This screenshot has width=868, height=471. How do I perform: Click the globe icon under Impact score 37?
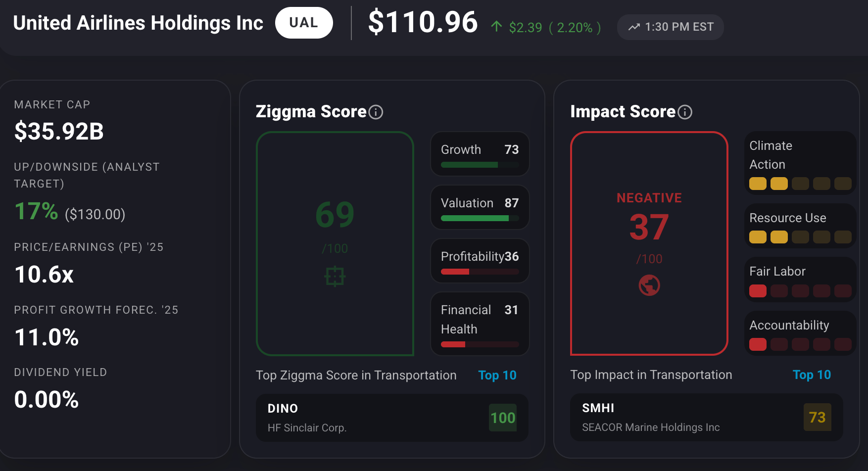(x=649, y=285)
